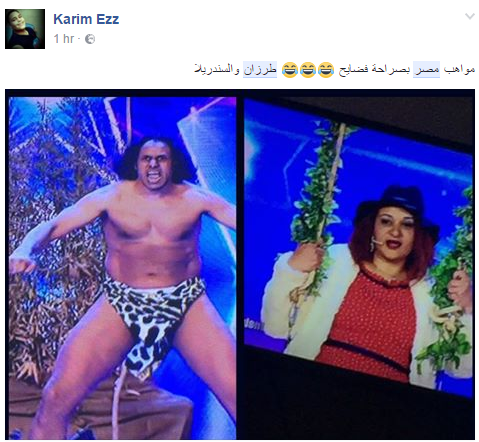Click the word مواهب in the post

pos(459,69)
